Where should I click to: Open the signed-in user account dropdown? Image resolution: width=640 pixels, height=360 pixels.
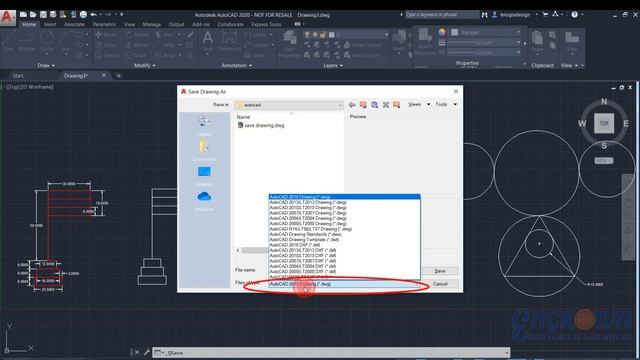tap(515, 15)
